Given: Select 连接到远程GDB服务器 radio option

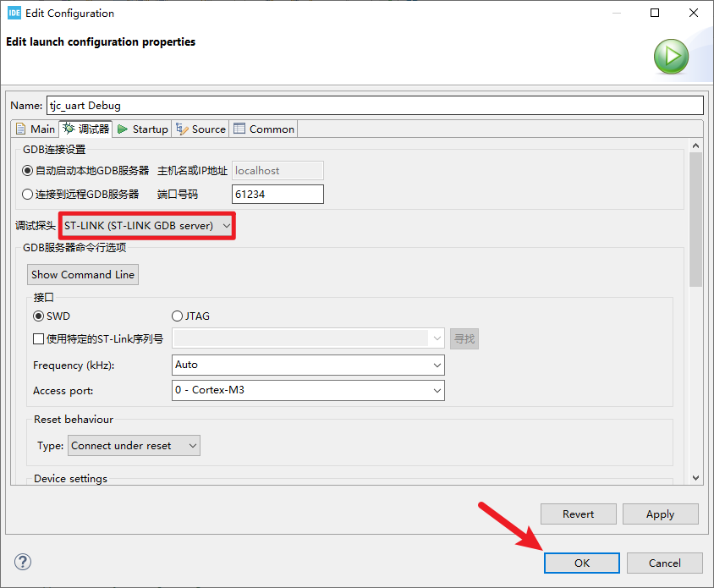Looking at the screenshot, I should 28,195.
